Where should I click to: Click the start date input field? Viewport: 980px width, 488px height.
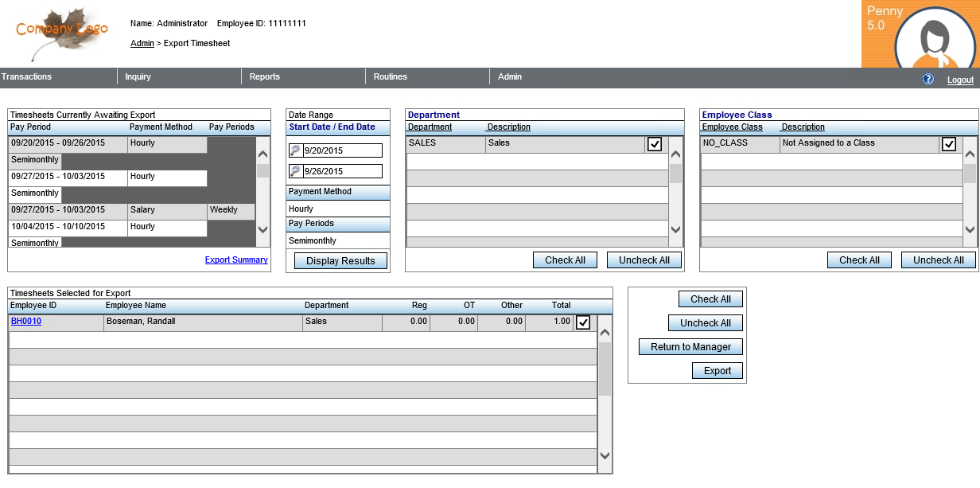click(342, 150)
